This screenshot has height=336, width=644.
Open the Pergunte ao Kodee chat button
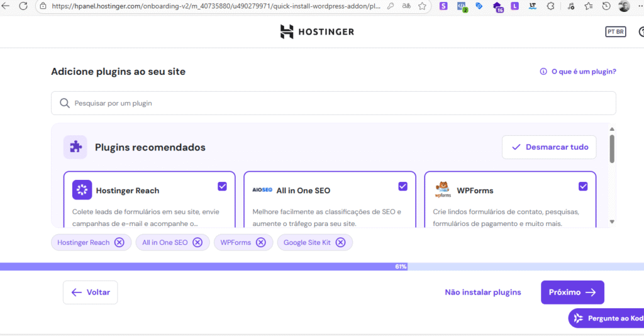coord(606,318)
